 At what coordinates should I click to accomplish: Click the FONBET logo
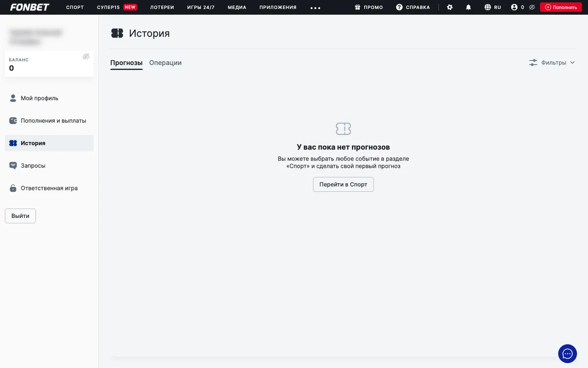click(30, 7)
